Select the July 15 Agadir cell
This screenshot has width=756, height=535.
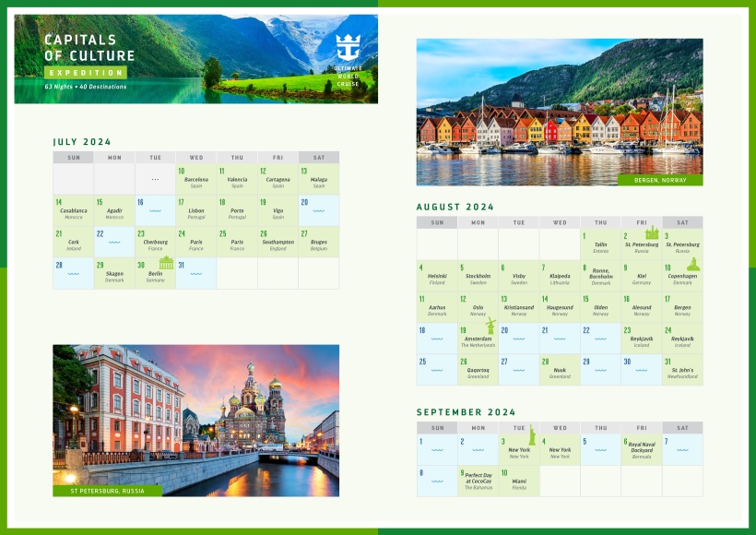coord(114,210)
